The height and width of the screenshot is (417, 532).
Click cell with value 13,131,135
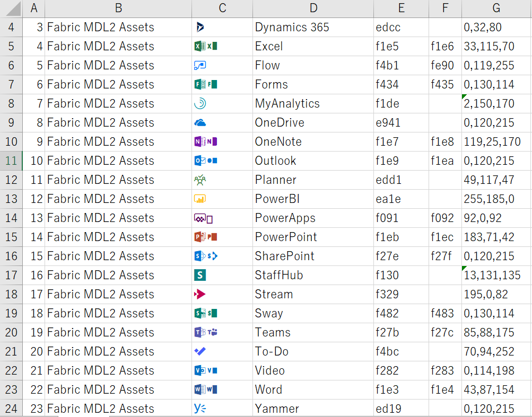(496, 275)
